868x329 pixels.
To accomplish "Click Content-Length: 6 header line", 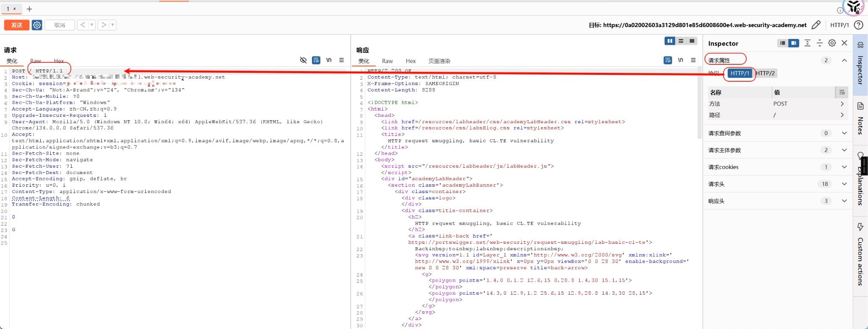I will click(x=41, y=198).
